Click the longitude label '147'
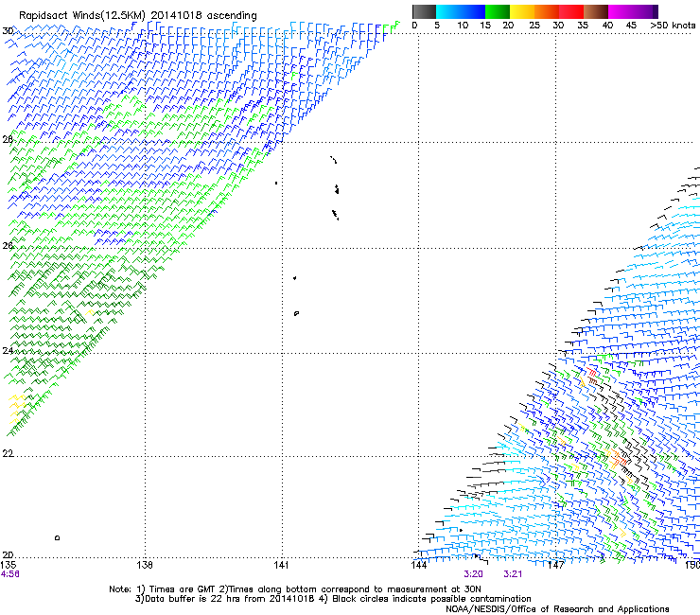Image resolution: width=700 pixels, height=615 pixels. pyautogui.click(x=556, y=565)
